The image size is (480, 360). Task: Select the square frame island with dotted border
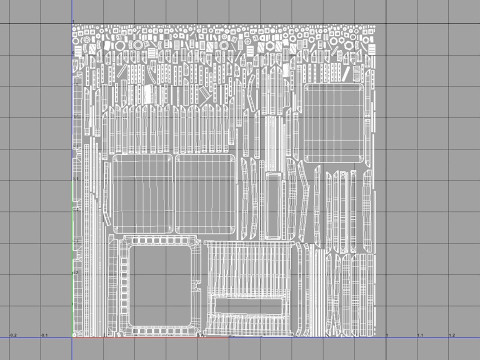point(161,285)
